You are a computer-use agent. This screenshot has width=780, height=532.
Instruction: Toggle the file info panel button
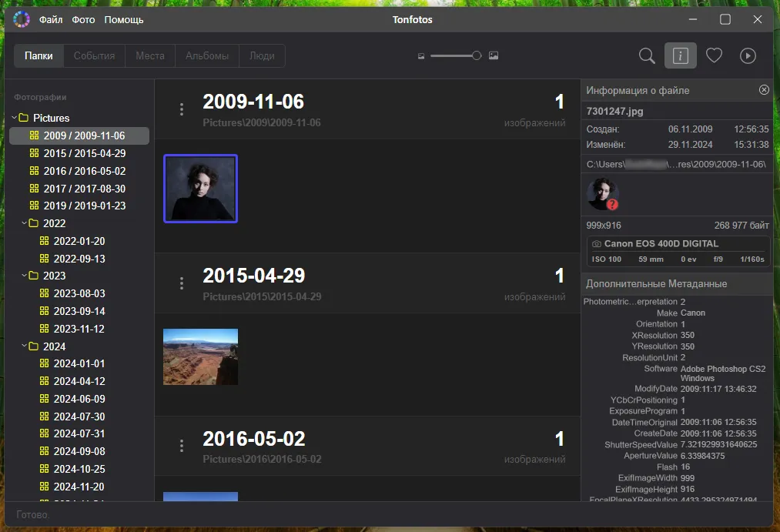(680, 55)
